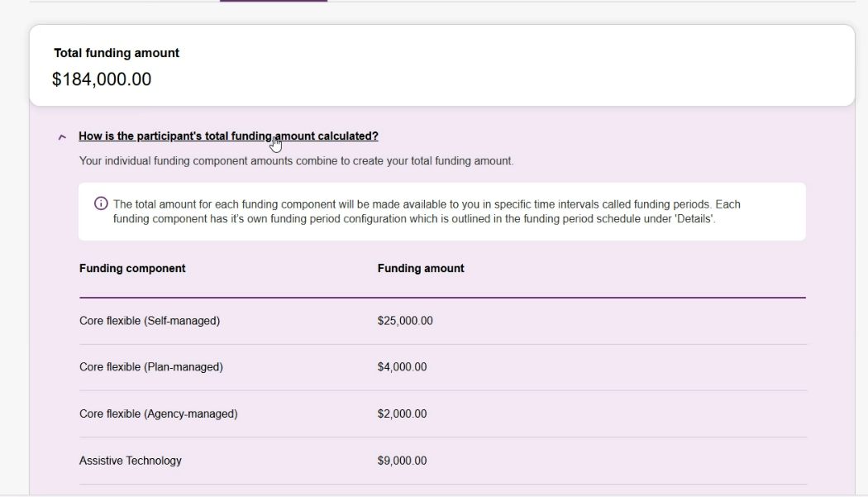Select 'Core flexible (Plan-managed)' row label

pyautogui.click(x=151, y=367)
